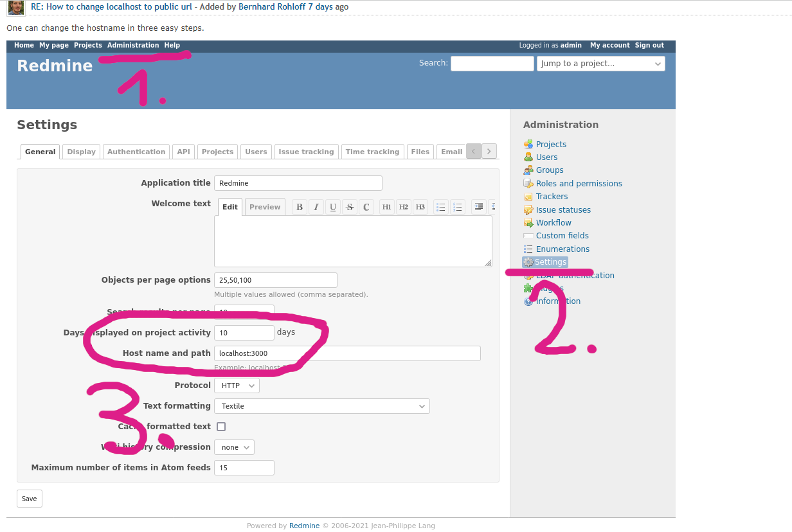Switch to the Projects settings tab
The width and height of the screenshot is (792, 532).
pyautogui.click(x=217, y=152)
